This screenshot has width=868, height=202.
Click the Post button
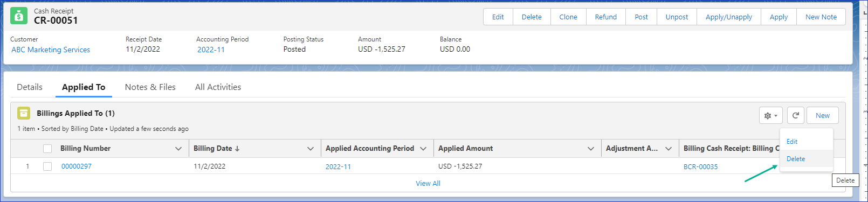click(641, 17)
